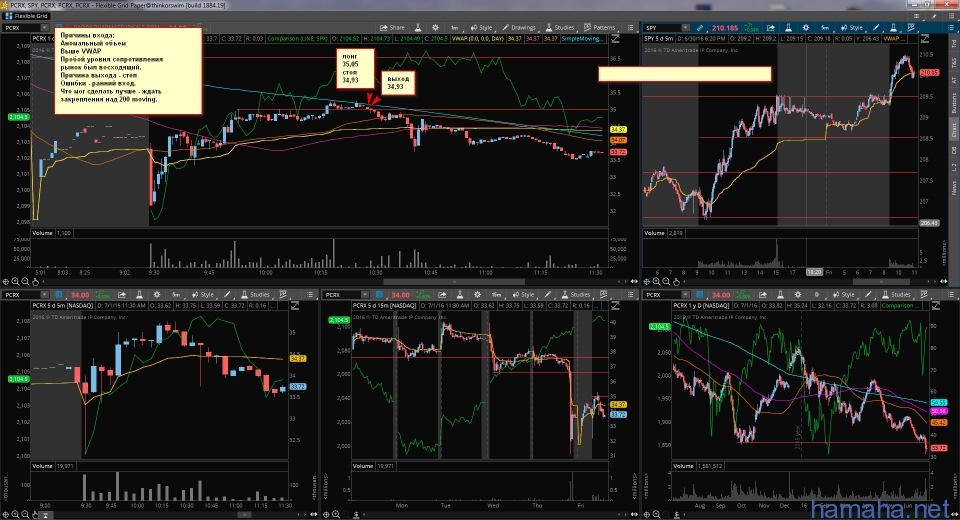The height and width of the screenshot is (520, 960).
Task: Zoom in using magnifier below top-left chart
Action: (15, 282)
